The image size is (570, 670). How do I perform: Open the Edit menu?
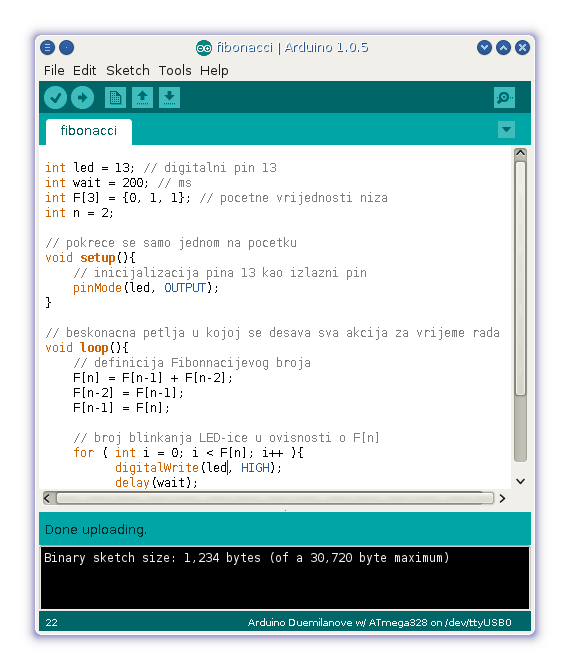click(84, 71)
